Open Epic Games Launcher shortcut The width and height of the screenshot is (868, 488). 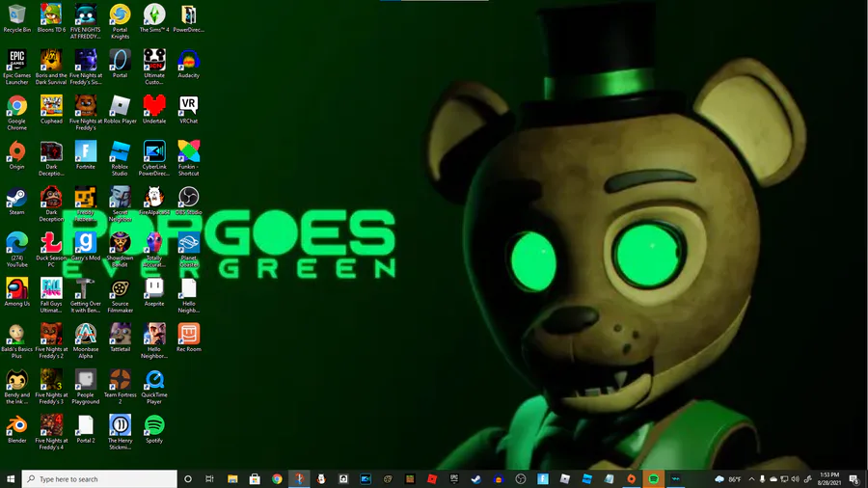pyautogui.click(x=17, y=68)
